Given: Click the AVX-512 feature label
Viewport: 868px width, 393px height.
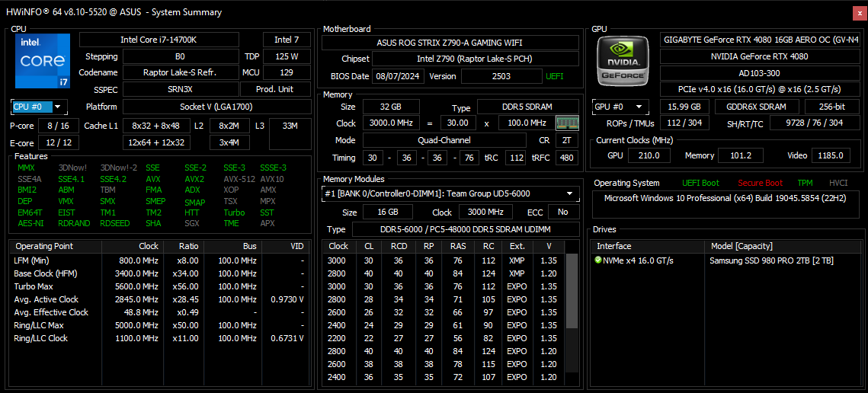Looking at the screenshot, I should (239, 179).
